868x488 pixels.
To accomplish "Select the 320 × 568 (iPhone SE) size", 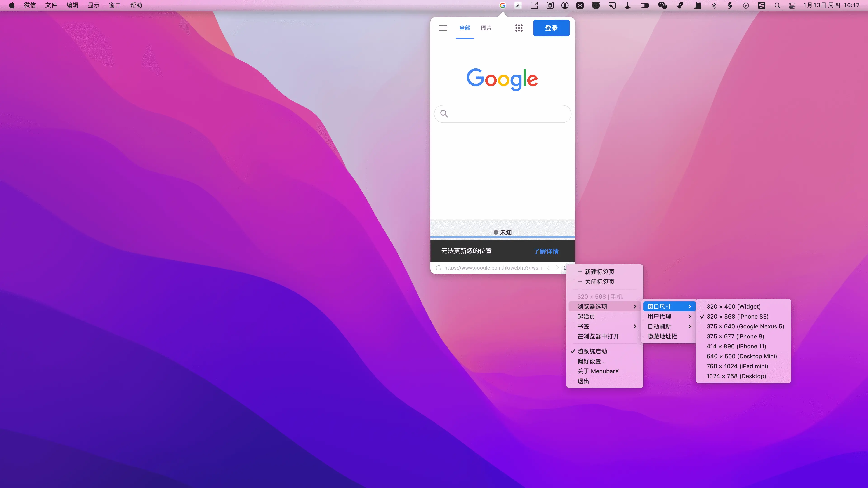I will (743, 317).
